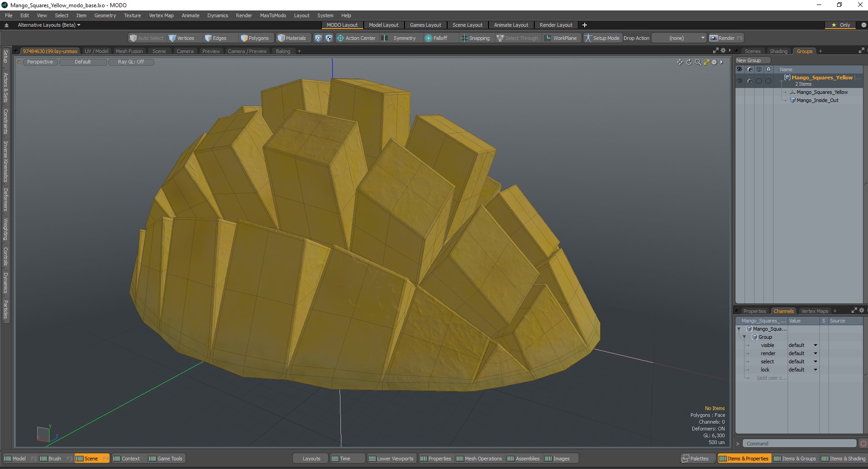The image size is (868, 469).
Task: Click the Mango_Squares_Yellow group cube icon
Action: [x=788, y=78]
